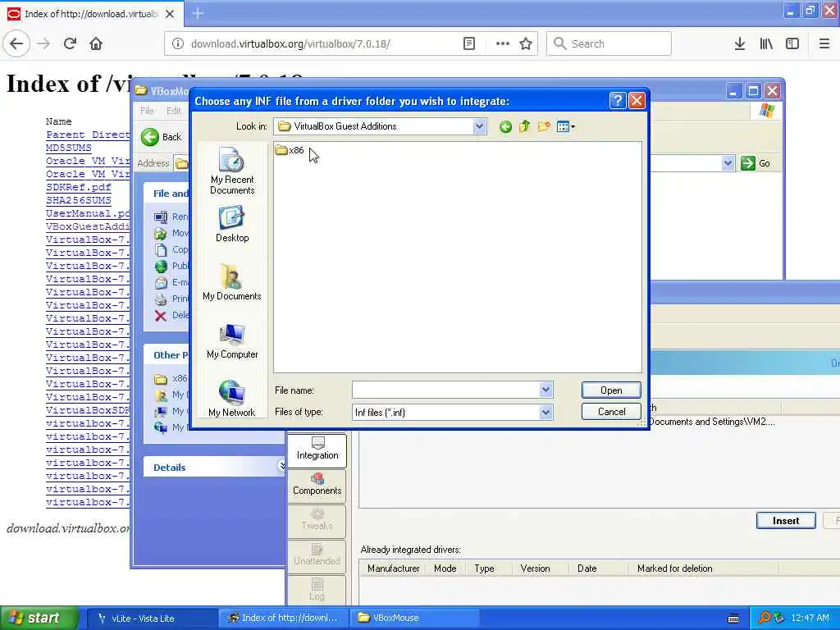This screenshot has height=630, width=840.
Task: Bookmark this page with star icon
Action: pos(526,43)
